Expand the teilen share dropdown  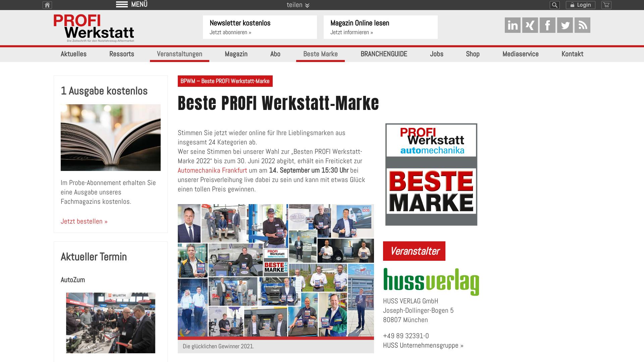click(298, 5)
